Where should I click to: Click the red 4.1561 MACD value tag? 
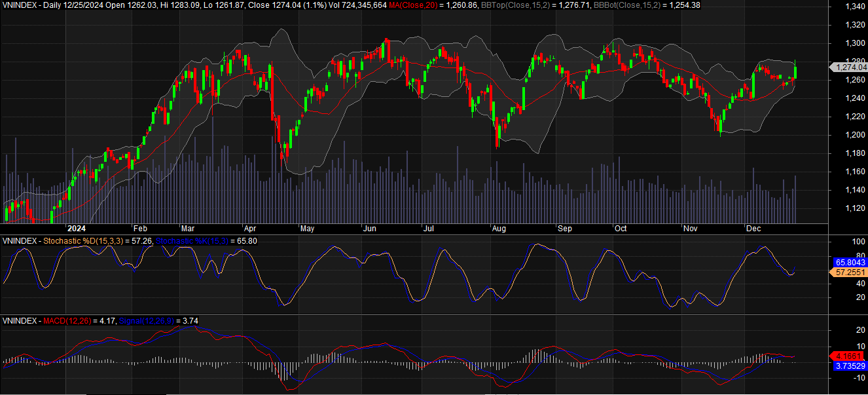(850, 356)
